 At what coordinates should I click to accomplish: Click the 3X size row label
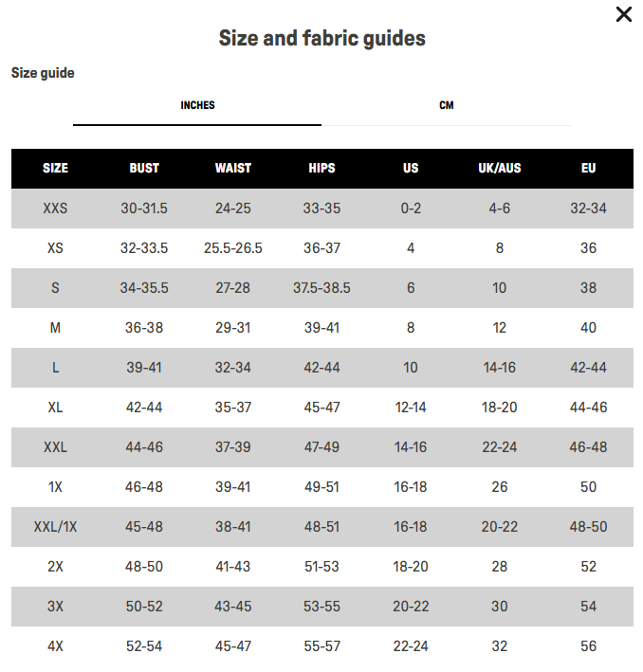pyautogui.click(x=55, y=607)
